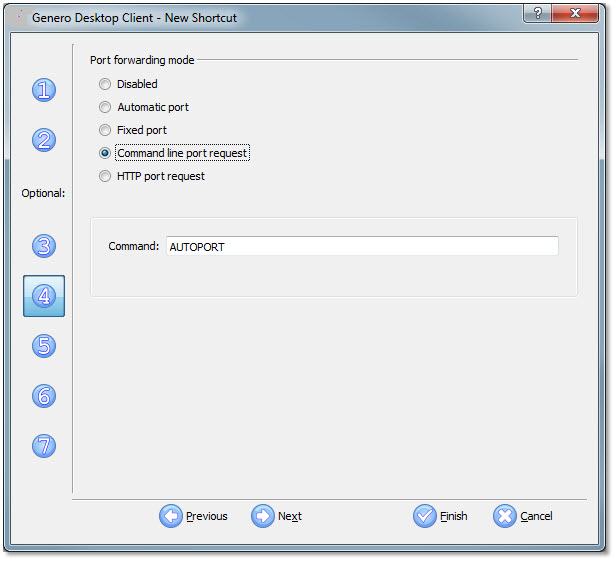The image size is (615, 561).
Task: Switch to wizard step 5
Action: click(44, 346)
